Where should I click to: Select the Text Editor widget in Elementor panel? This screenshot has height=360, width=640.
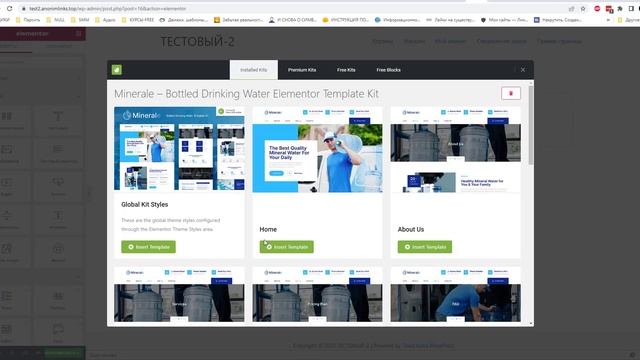58,153
